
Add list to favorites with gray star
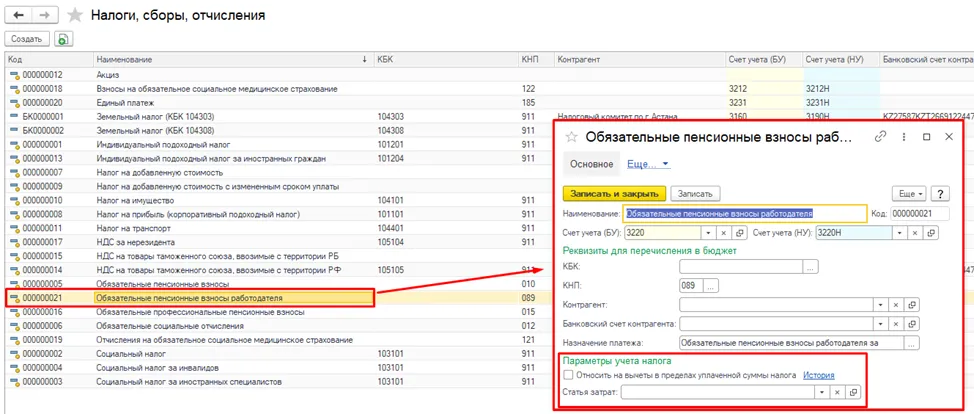pyautogui.click(x=76, y=16)
